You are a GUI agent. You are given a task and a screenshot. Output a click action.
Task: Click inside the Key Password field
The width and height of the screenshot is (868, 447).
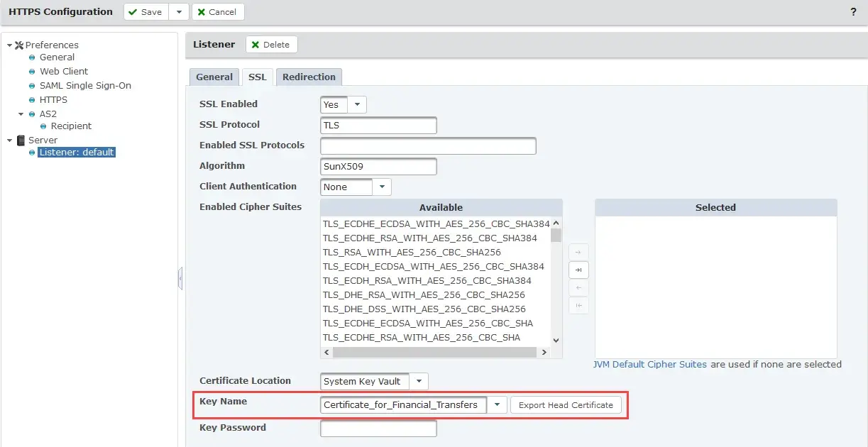tap(379, 428)
